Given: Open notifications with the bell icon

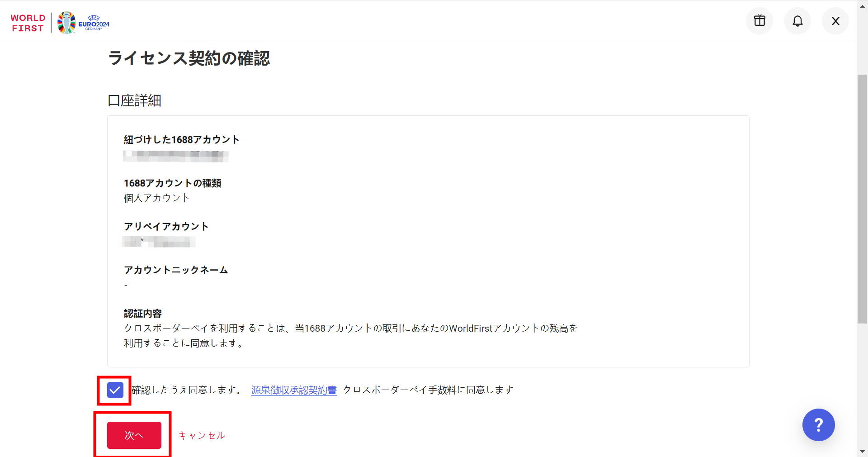Looking at the screenshot, I should tap(797, 20).
